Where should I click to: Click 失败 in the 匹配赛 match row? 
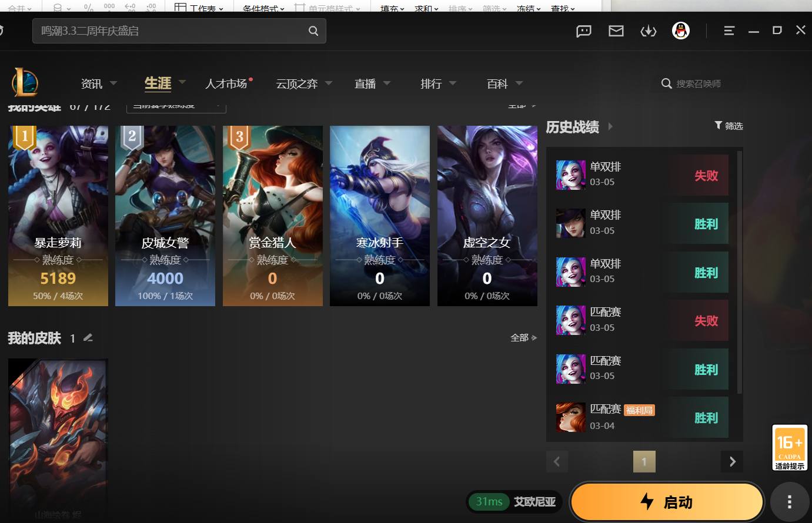click(x=706, y=321)
